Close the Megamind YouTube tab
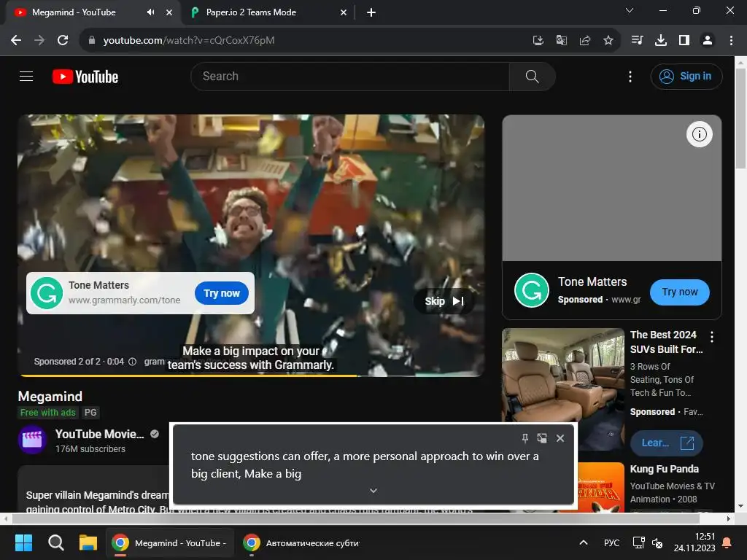The height and width of the screenshot is (560, 747). point(169,12)
